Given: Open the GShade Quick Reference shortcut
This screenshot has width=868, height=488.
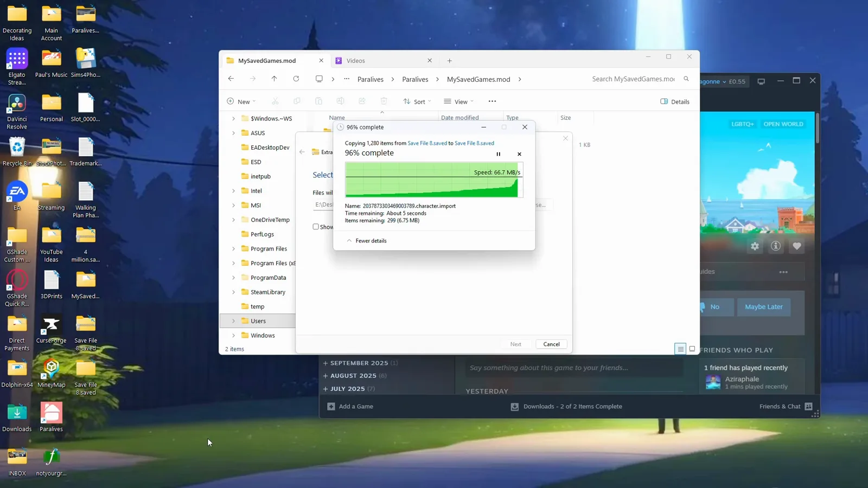Looking at the screenshot, I should (x=17, y=288).
